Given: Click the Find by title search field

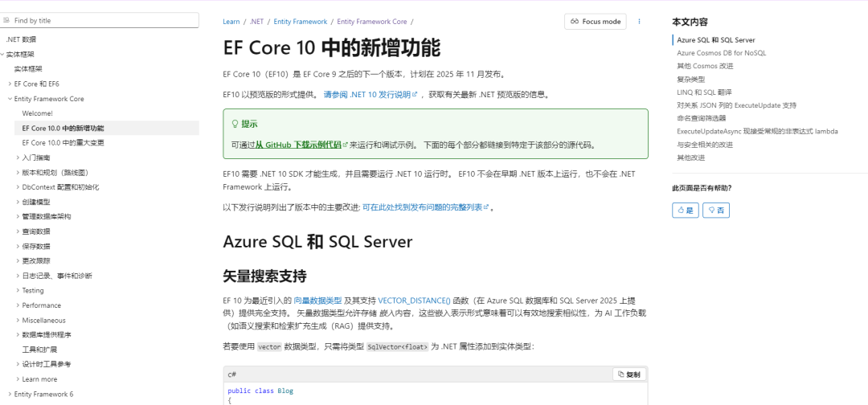Looking at the screenshot, I should (104, 20).
